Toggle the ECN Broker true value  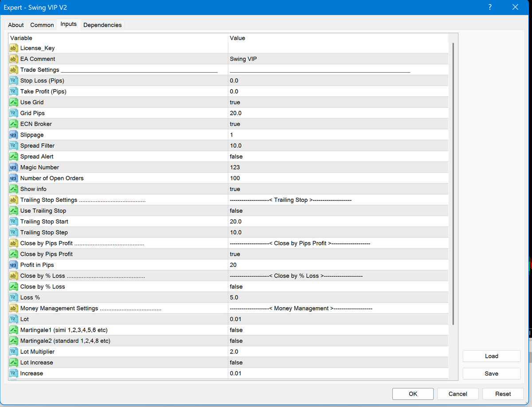tap(235, 124)
